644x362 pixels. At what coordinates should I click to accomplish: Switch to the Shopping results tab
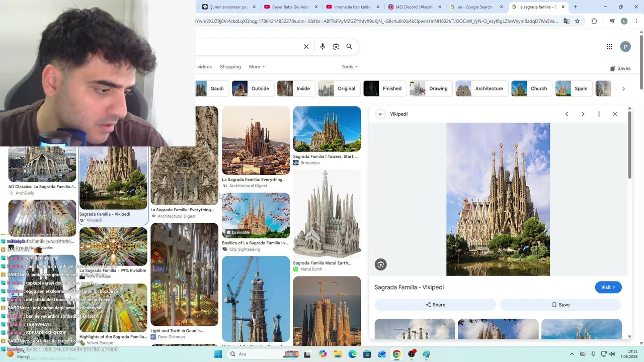click(x=230, y=67)
